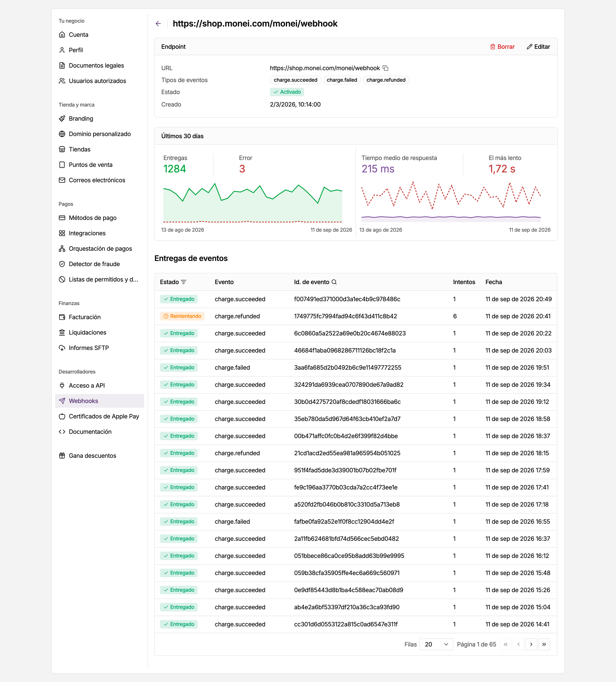The height and width of the screenshot is (682, 616).
Task: Open event 3aa6fa685d2b0492b6c9e11497772255 row
Action: [355, 368]
